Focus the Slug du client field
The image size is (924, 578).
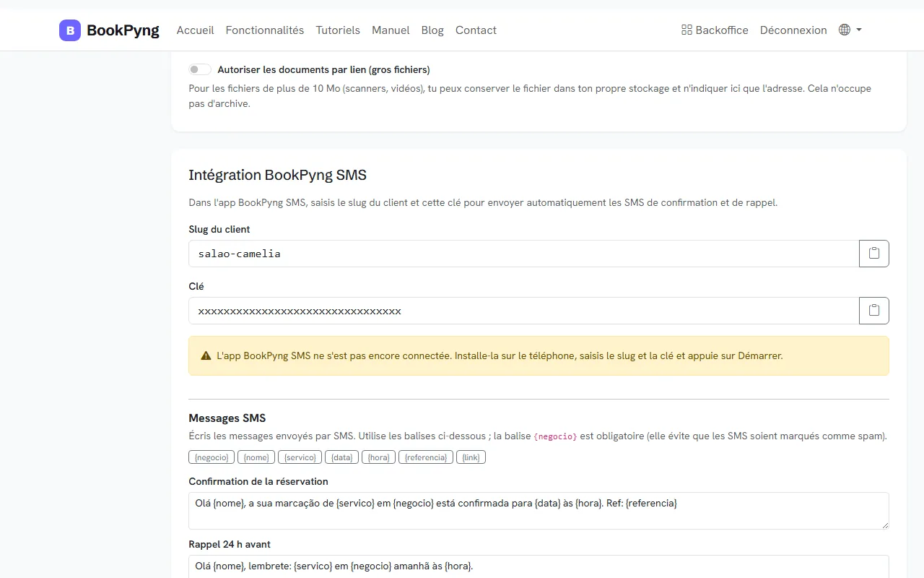click(524, 254)
